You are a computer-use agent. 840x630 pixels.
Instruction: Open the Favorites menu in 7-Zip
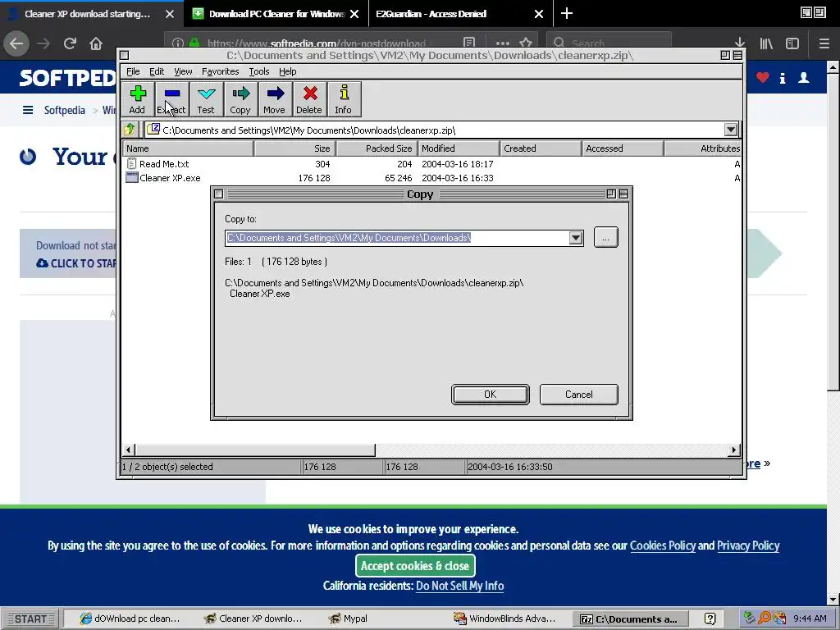coord(220,71)
